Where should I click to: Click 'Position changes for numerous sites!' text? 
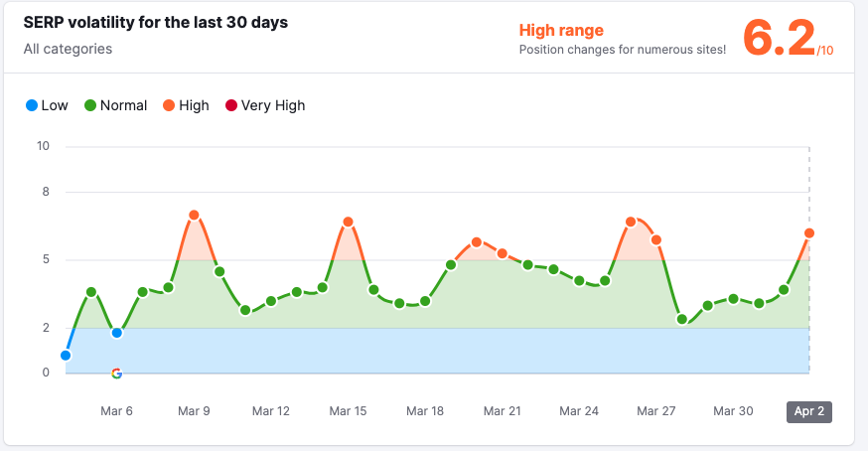click(x=623, y=50)
